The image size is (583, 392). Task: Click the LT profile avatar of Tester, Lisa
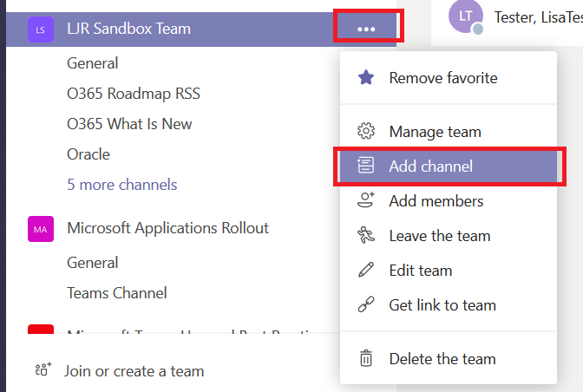click(x=466, y=16)
